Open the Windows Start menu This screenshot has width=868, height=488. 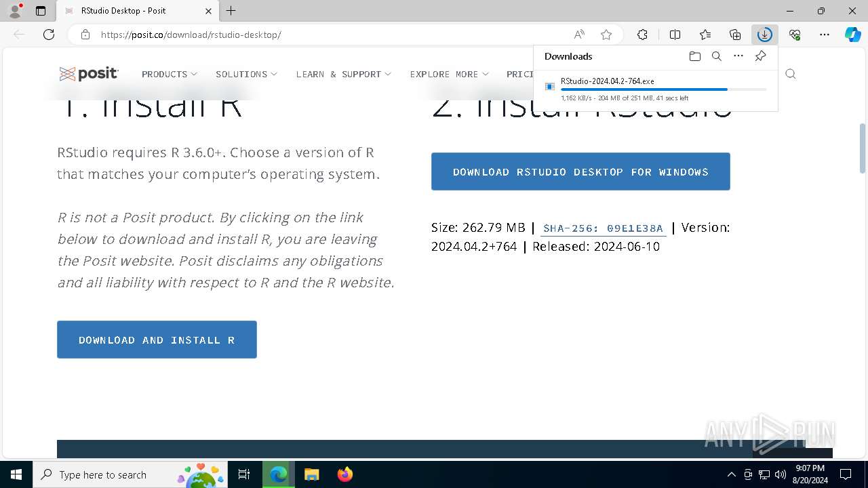16,474
